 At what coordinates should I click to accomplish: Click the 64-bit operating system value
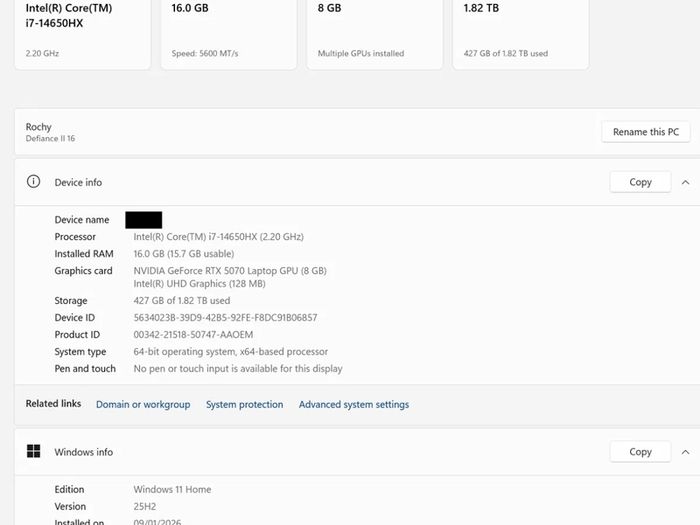click(230, 352)
